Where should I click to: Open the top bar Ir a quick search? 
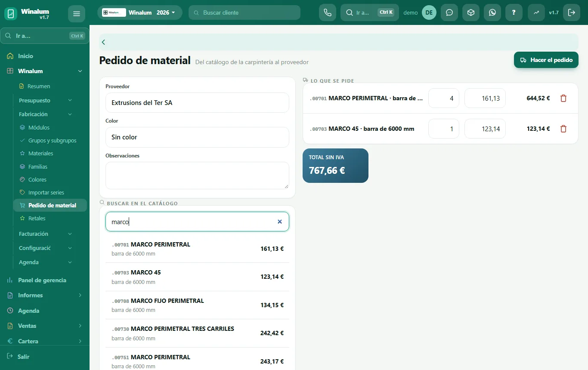pyautogui.click(x=370, y=12)
